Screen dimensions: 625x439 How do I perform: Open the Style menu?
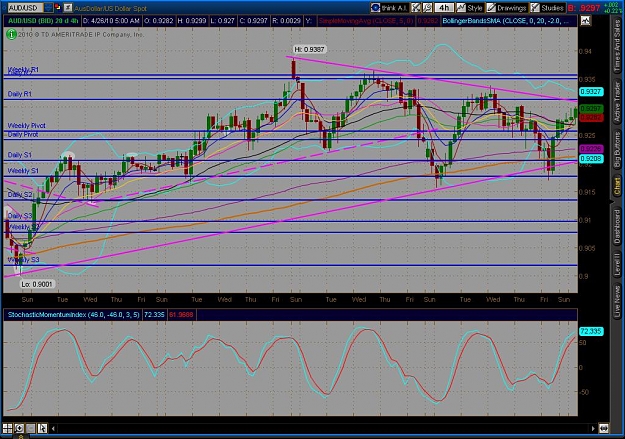pyautogui.click(x=470, y=8)
